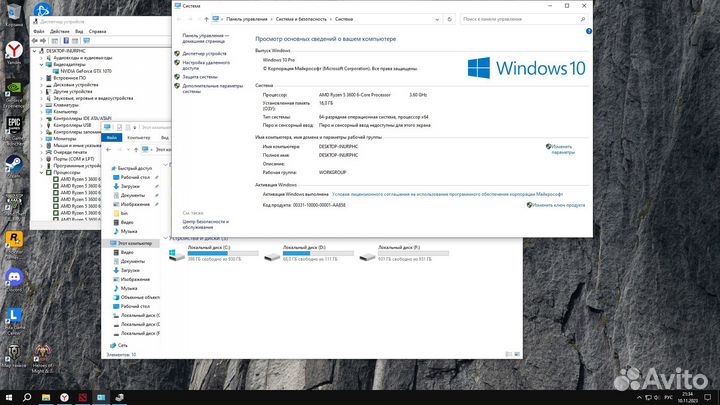Collapse the Процессоры tree node
Image resolution: width=720 pixels, height=405 pixels.
click(x=41, y=171)
